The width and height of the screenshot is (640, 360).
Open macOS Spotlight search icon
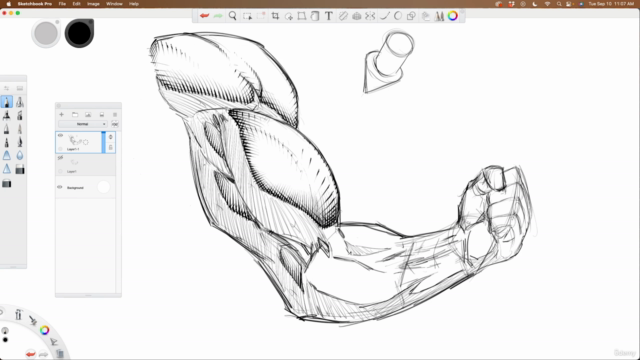[x=559, y=4]
